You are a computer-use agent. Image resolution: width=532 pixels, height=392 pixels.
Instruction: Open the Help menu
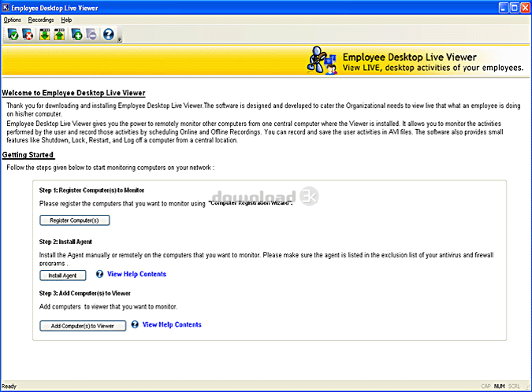click(x=66, y=20)
